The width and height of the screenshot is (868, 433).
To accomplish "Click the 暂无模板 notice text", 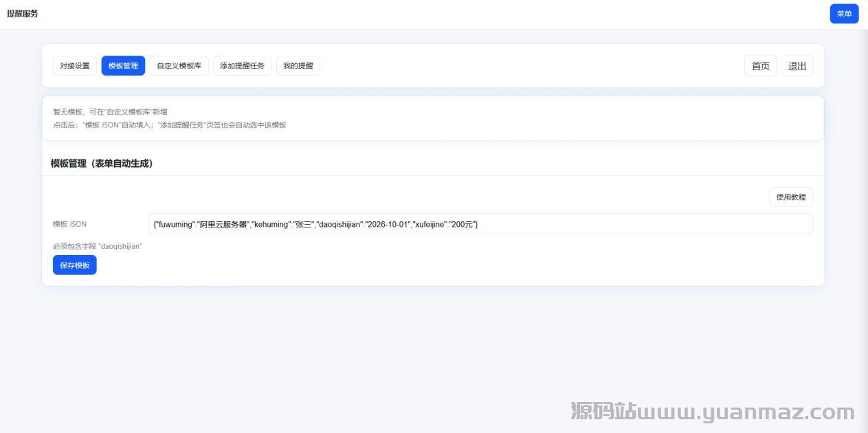I will tap(110, 111).
